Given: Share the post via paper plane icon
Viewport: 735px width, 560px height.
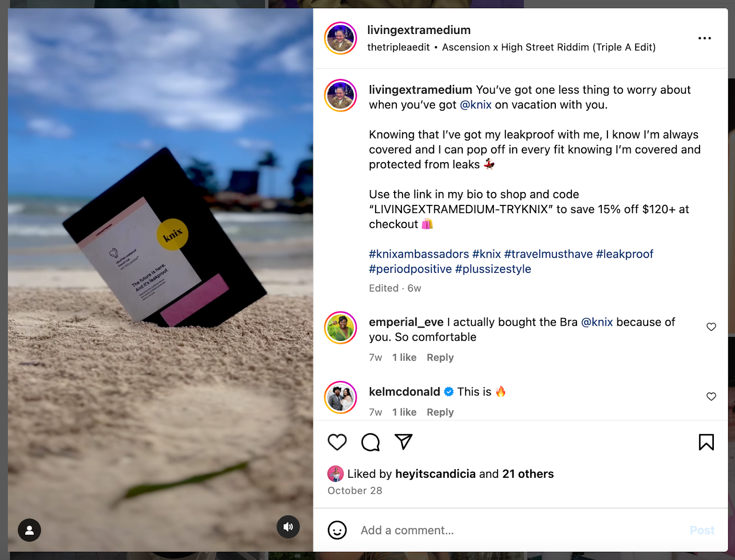Looking at the screenshot, I should tap(403, 442).
